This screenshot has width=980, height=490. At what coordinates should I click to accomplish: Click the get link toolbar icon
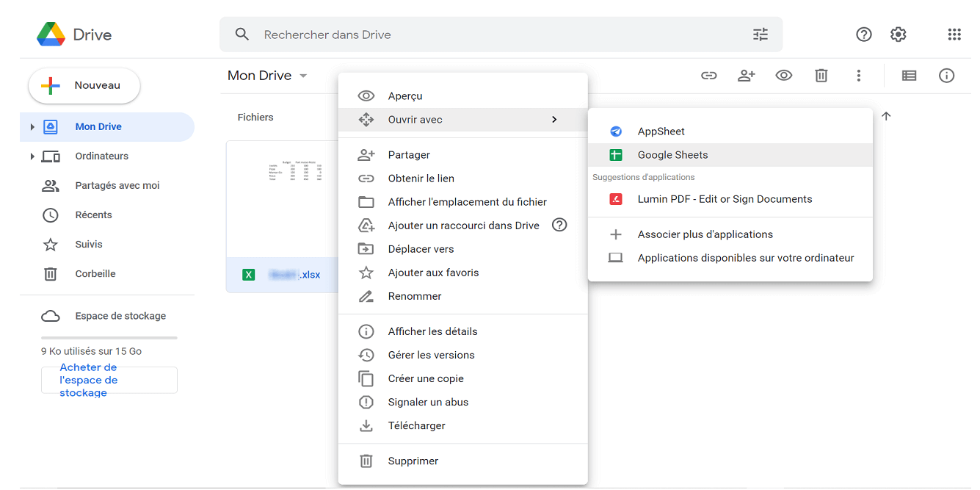coord(708,76)
